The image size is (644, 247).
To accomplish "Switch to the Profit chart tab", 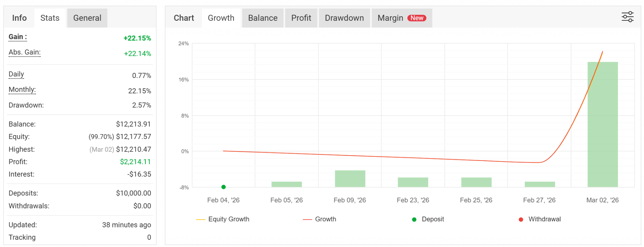I will click(301, 18).
